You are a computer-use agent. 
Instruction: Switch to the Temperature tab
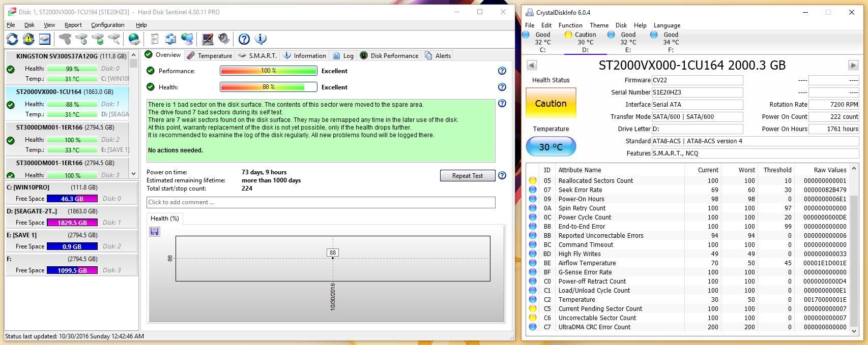click(209, 55)
